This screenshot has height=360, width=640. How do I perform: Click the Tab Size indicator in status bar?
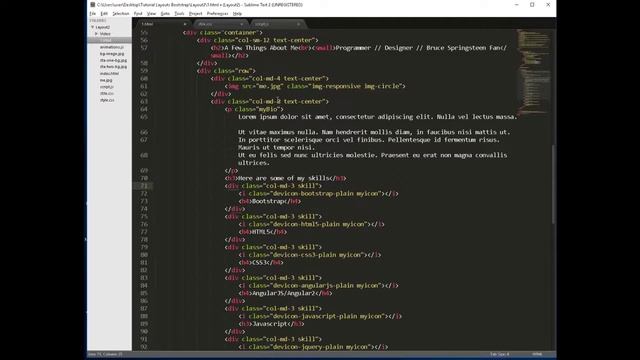click(x=500, y=354)
